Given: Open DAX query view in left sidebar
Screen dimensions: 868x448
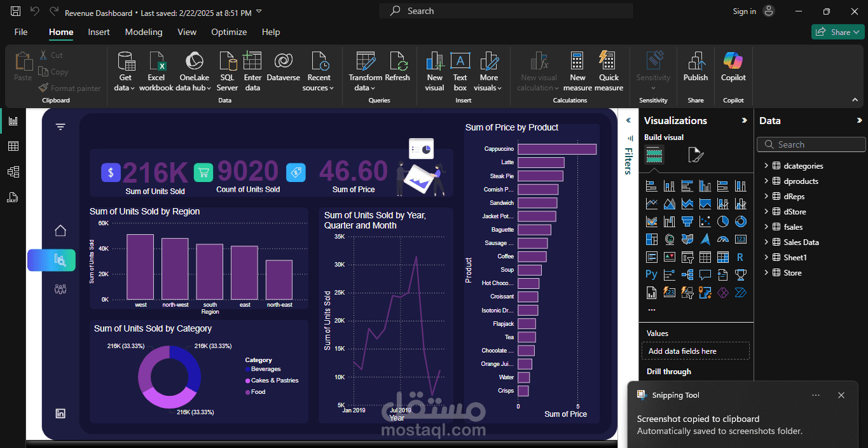Looking at the screenshot, I should point(13,197).
